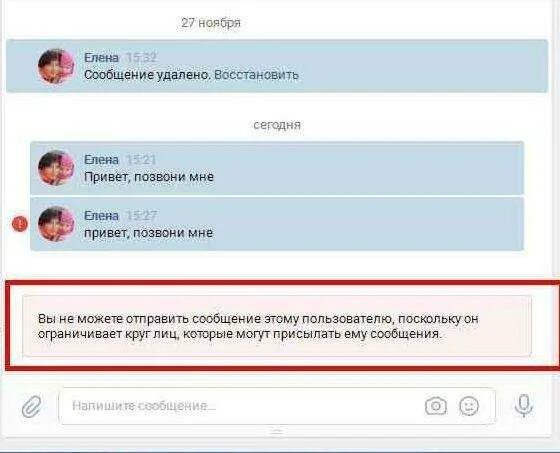This screenshot has height=453, width=560.
Task: Click Елена name in the 15:21 message
Action: coord(101,159)
